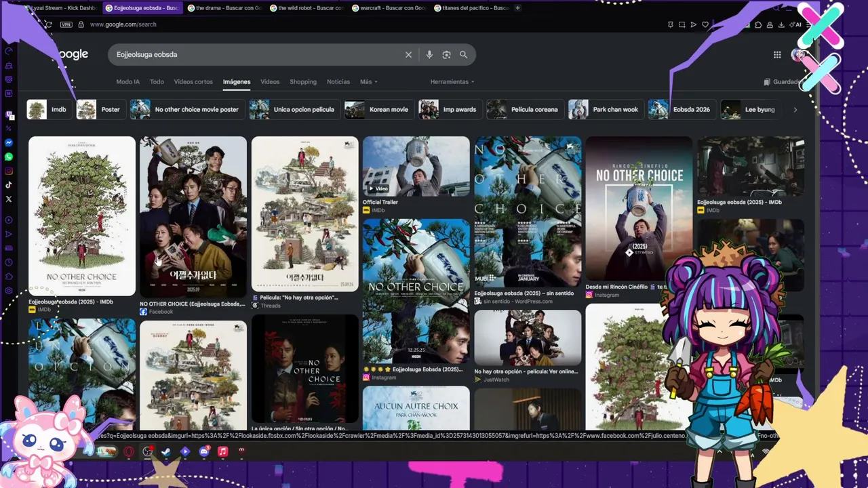Viewport: 868px width, 488px height.
Task: Open Apple Music from the taskbar
Action: click(223, 451)
